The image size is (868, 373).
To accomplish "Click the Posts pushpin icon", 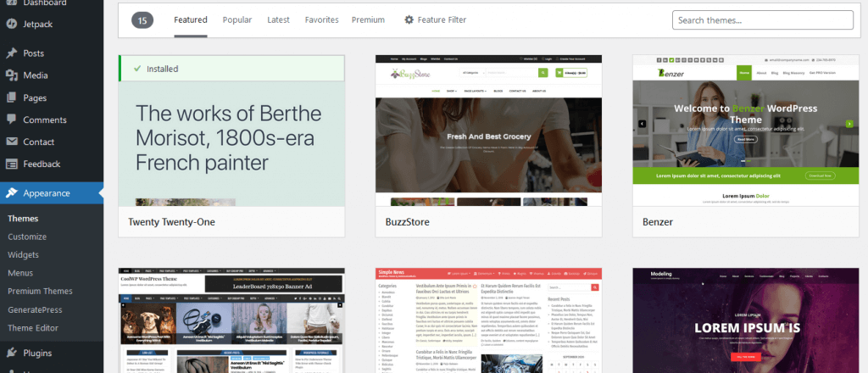I will click(11, 53).
